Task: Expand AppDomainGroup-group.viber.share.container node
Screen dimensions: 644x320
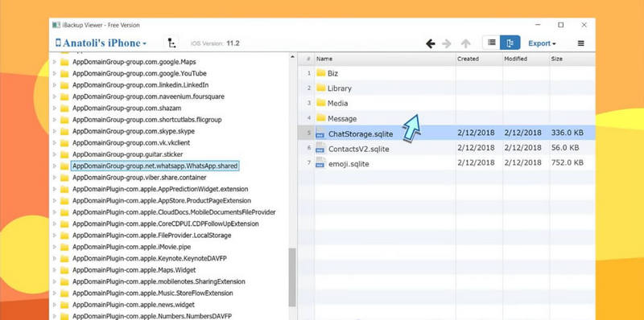Action: click(54, 178)
